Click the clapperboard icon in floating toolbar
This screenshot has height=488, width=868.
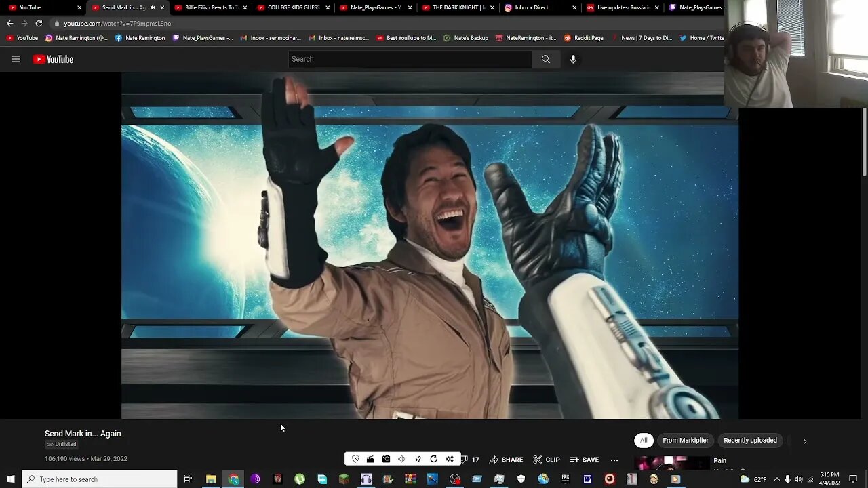point(370,459)
